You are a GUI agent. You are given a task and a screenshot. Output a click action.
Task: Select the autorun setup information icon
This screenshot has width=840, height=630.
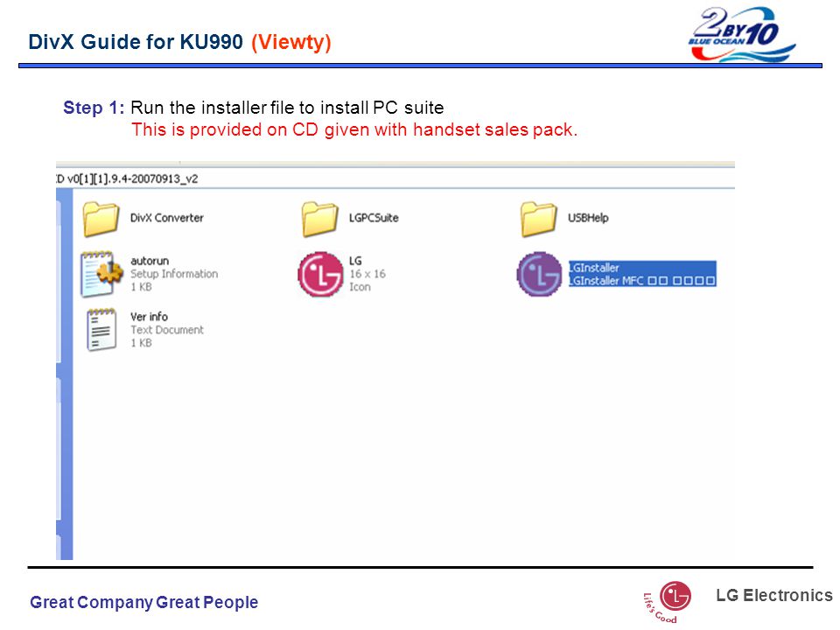[x=101, y=274]
